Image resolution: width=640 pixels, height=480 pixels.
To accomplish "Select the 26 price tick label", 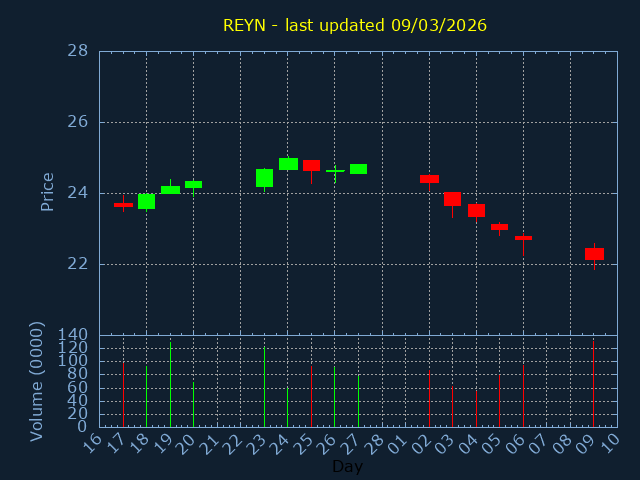I will click(77, 122).
